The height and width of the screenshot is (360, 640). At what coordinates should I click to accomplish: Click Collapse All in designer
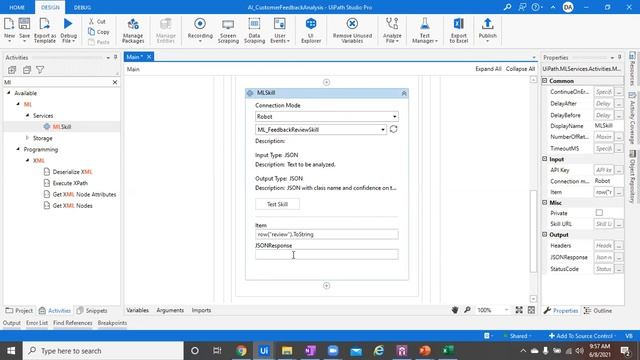click(520, 69)
